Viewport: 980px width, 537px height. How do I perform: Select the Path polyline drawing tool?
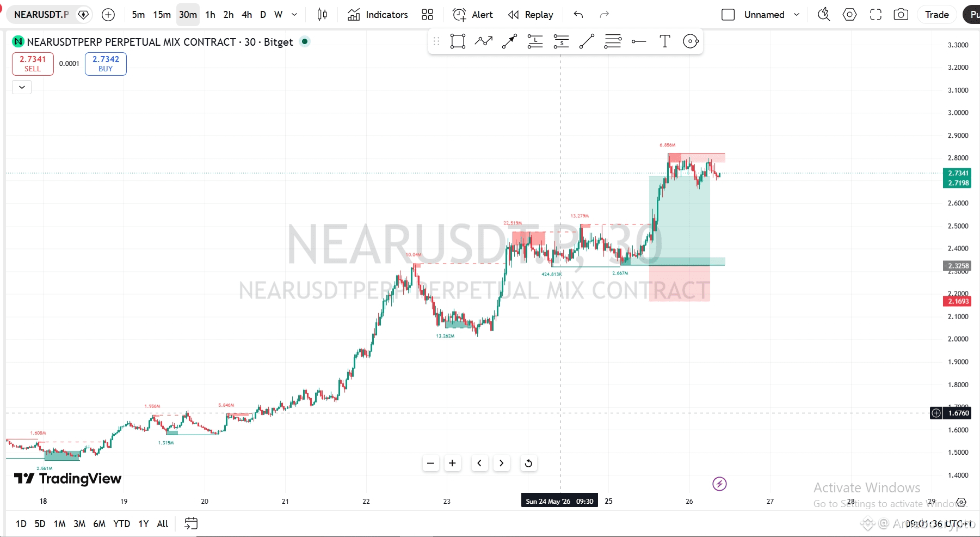coord(484,41)
